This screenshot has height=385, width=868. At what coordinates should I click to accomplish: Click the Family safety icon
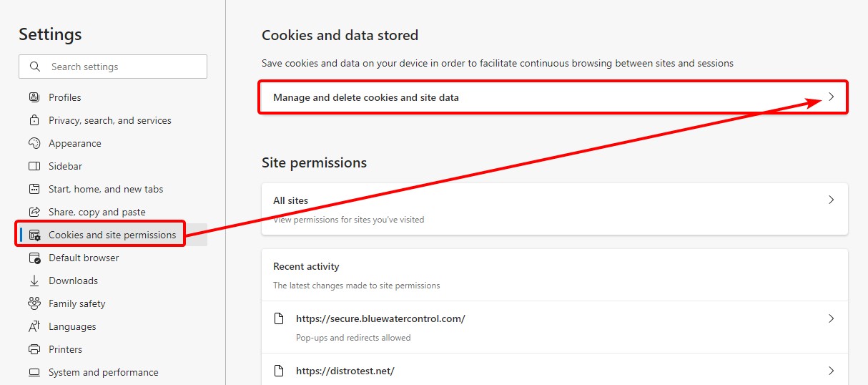point(34,303)
